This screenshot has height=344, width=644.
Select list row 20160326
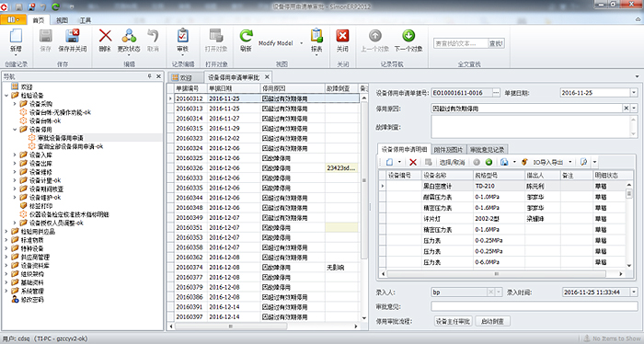(263, 168)
